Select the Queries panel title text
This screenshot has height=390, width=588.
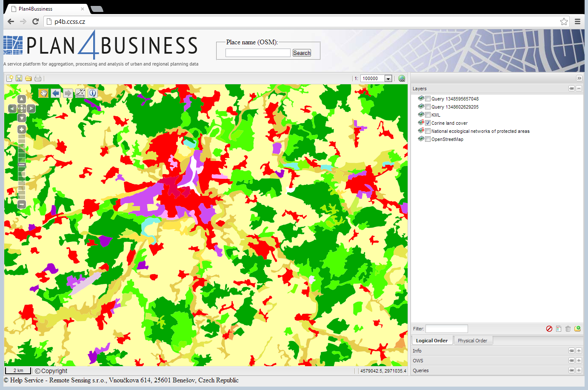pyautogui.click(x=421, y=370)
